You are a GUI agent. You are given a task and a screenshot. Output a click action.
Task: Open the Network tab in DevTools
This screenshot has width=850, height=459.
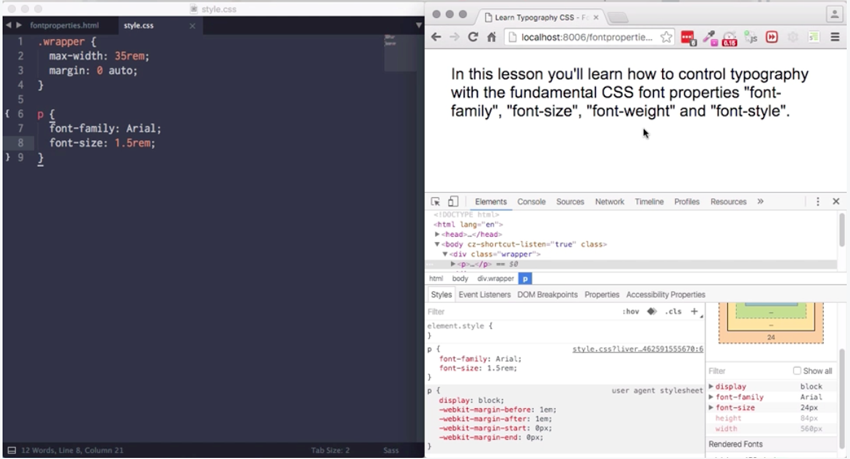click(x=610, y=202)
